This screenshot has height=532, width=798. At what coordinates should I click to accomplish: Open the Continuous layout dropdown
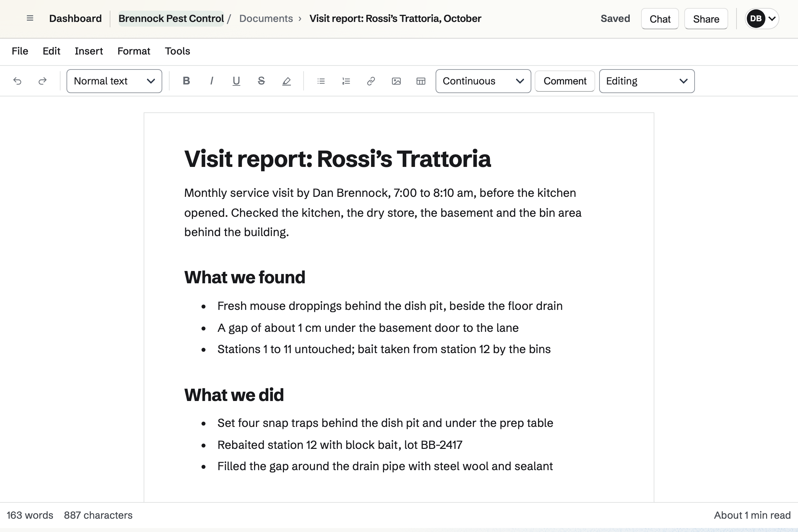[x=483, y=81]
